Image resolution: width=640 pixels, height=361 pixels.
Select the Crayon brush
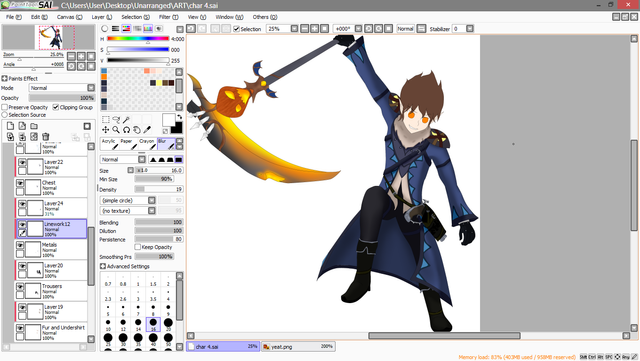(x=147, y=144)
